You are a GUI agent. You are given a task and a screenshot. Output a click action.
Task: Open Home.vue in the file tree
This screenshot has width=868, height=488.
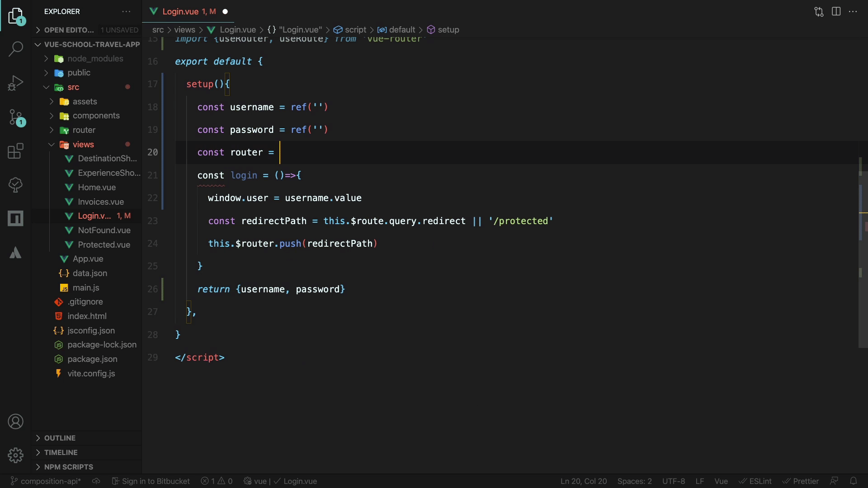96,187
